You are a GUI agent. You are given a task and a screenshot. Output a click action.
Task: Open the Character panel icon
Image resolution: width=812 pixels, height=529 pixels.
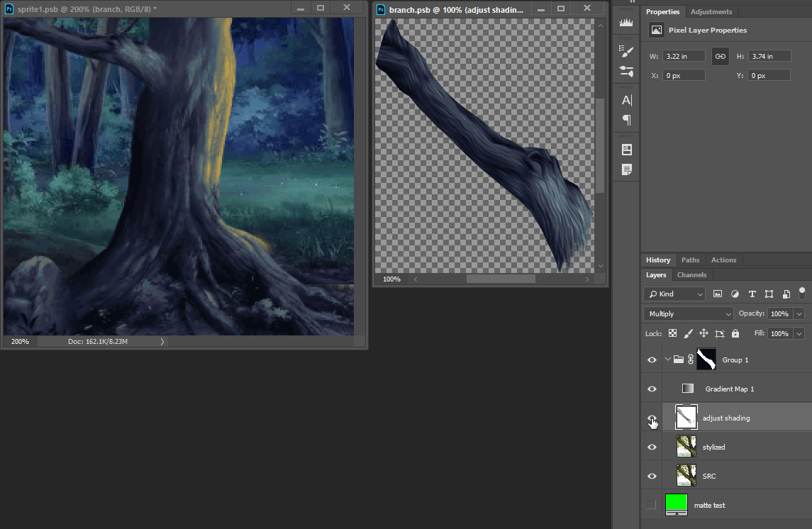[x=626, y=100]
